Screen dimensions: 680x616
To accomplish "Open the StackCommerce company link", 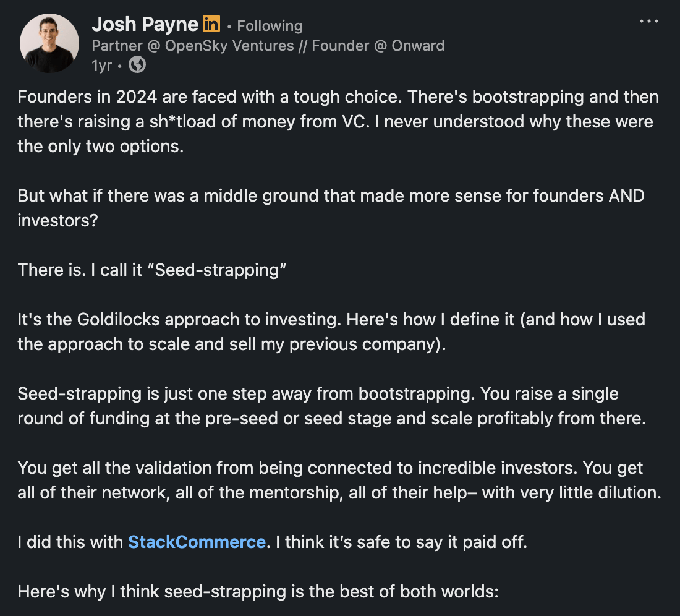I will [197, 542].
